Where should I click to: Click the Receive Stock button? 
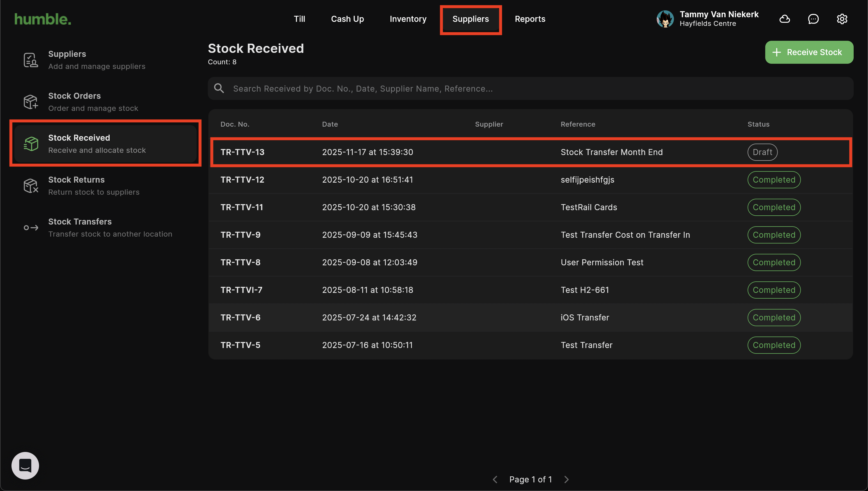[809, 52]
